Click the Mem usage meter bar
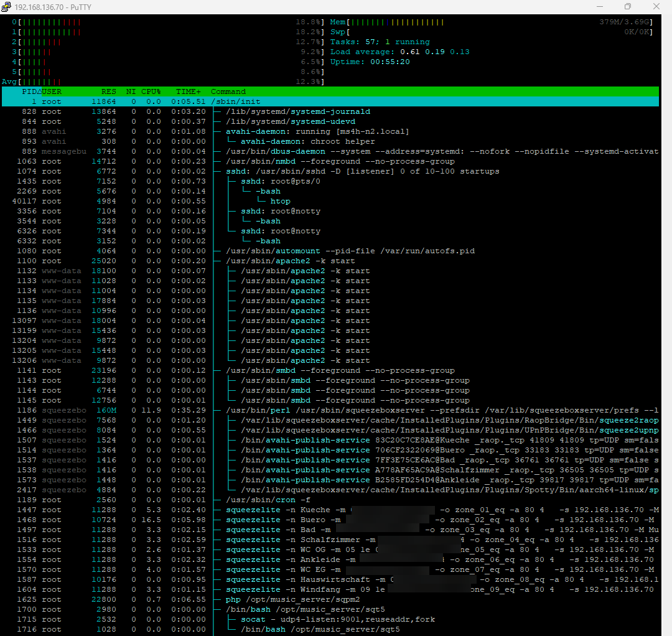 click(x=492, y=22)
